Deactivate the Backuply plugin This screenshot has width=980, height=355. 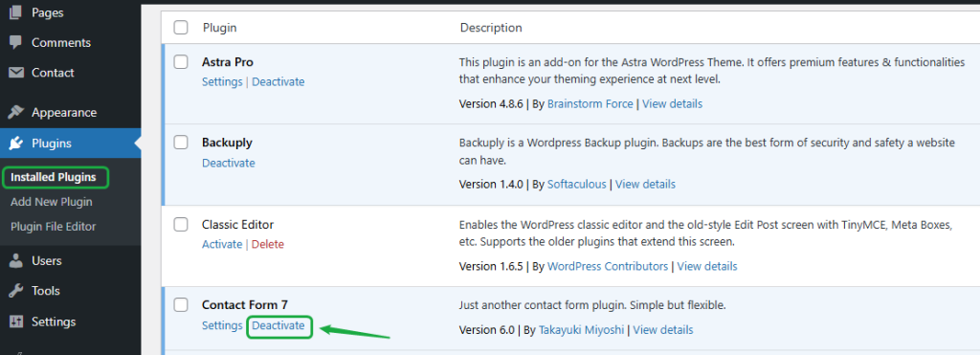tap(228, 163)
